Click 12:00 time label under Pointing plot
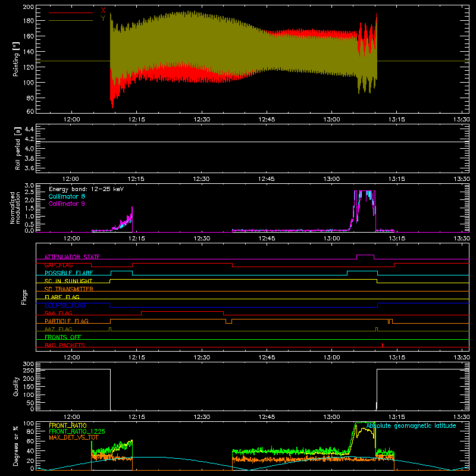Image resolution: width=476 pixels, height=476 pixels. point(71,120)
